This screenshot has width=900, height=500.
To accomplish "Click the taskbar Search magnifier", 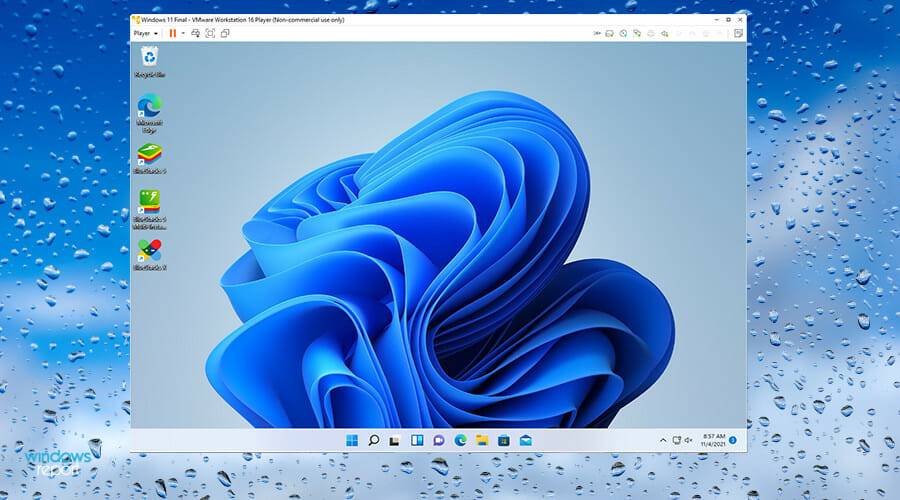I will (373, 440).
